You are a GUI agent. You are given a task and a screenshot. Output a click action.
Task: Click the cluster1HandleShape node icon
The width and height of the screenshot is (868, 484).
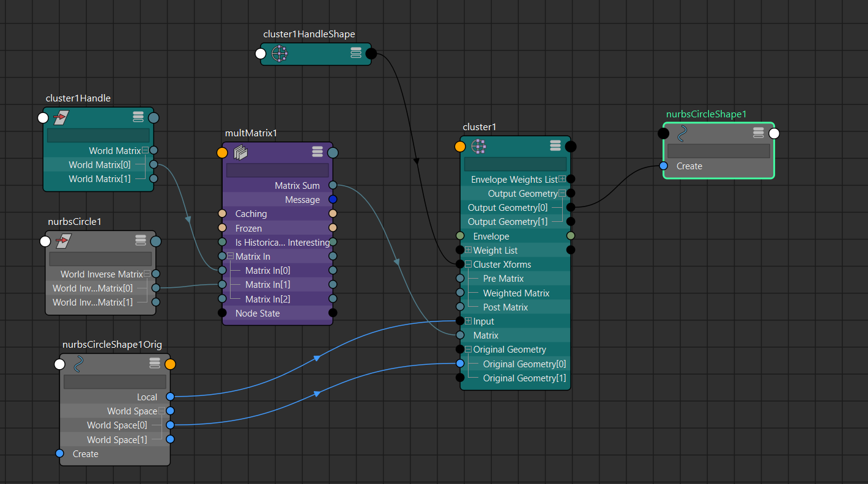pos(280,54)
